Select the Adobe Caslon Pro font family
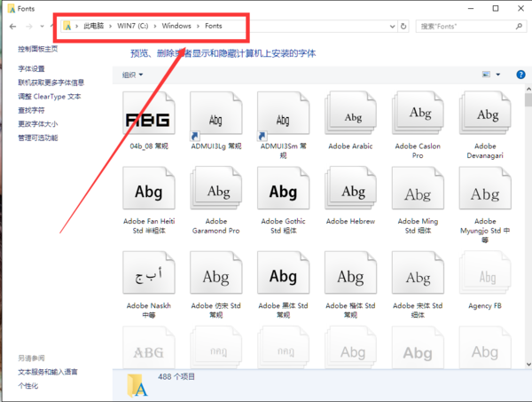532x402 pixels. (418, 114)
